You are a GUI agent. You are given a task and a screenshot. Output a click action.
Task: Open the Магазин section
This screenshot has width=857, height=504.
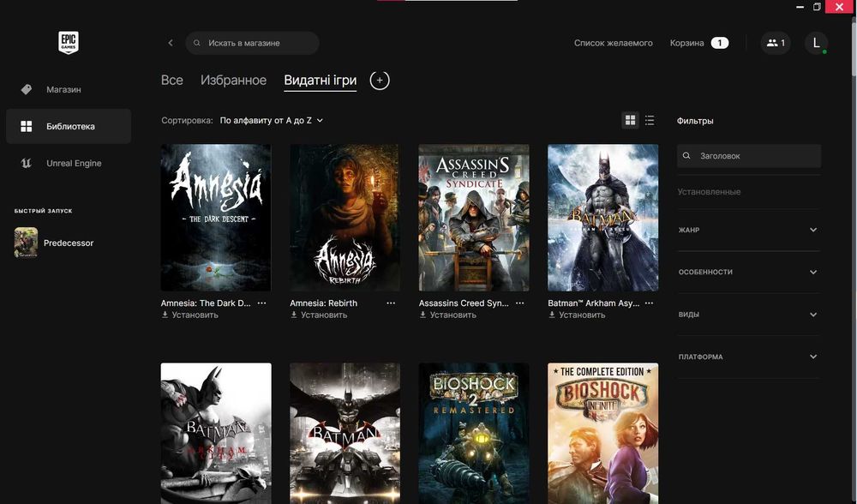tap(69, 89)
